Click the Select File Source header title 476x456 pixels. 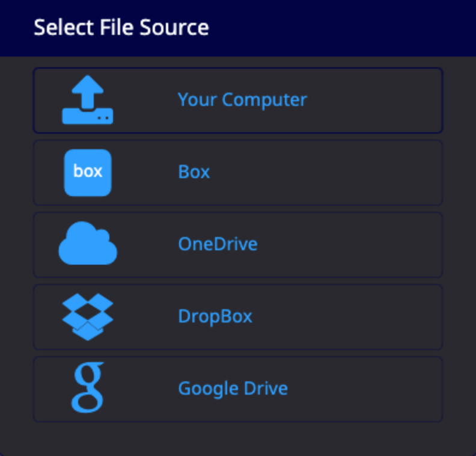tap(121, 27)
